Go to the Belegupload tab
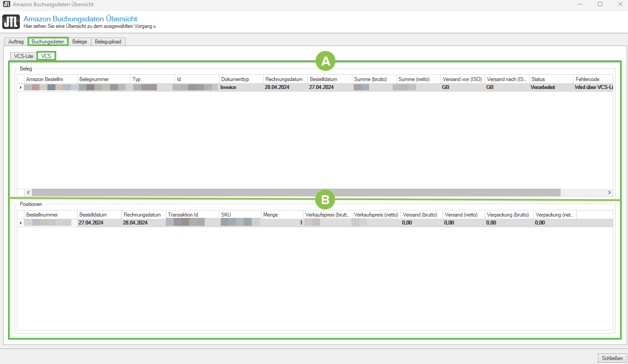Viewport: 628px width, 364px height. [109, 42]
